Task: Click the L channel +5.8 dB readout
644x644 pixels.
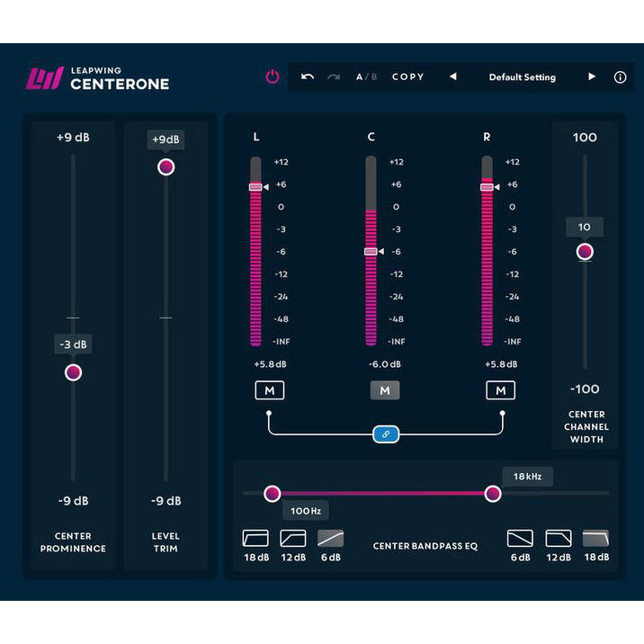Action: [270, 364]
